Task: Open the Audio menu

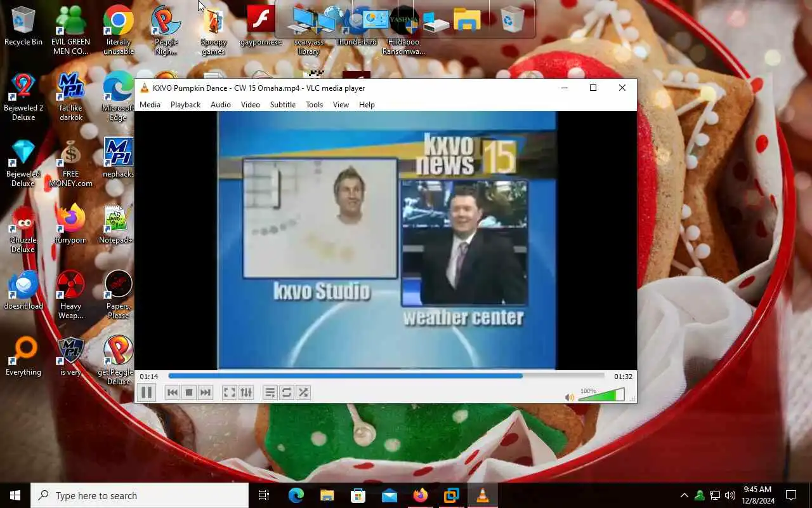Action: tap(221, 105)
